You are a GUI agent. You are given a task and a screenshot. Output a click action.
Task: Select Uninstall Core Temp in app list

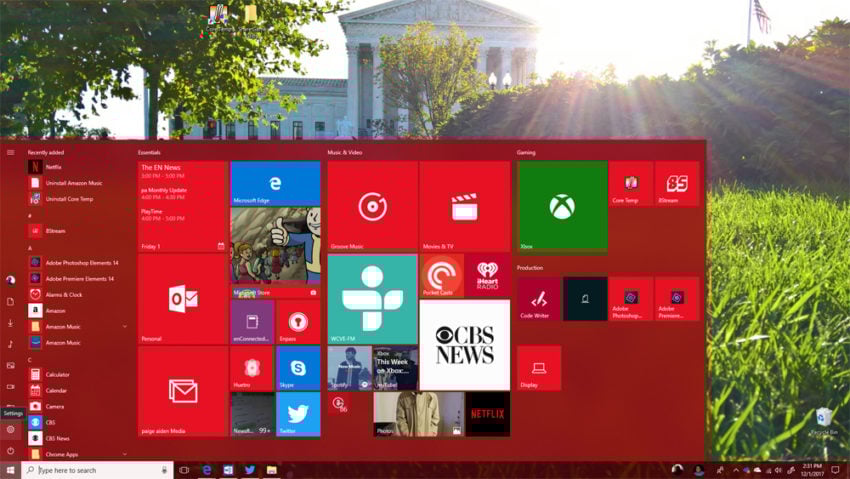tap(79, 199)
